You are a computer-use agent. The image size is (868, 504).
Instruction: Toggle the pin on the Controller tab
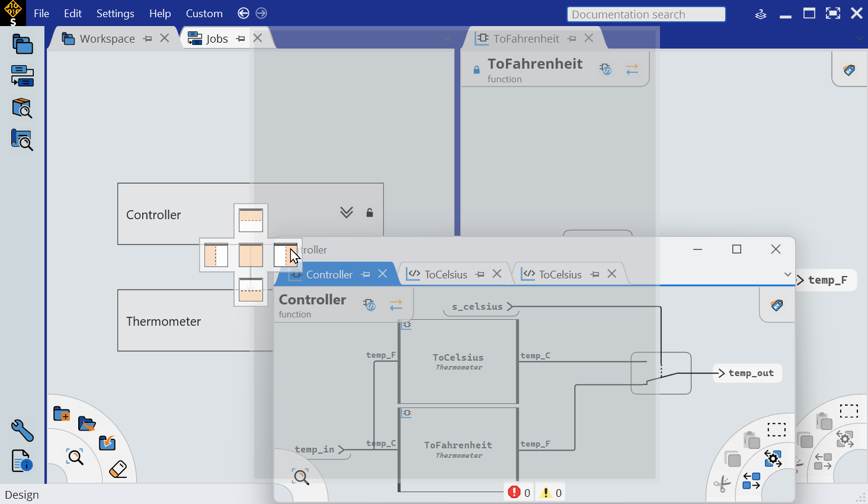click(366, 274)
